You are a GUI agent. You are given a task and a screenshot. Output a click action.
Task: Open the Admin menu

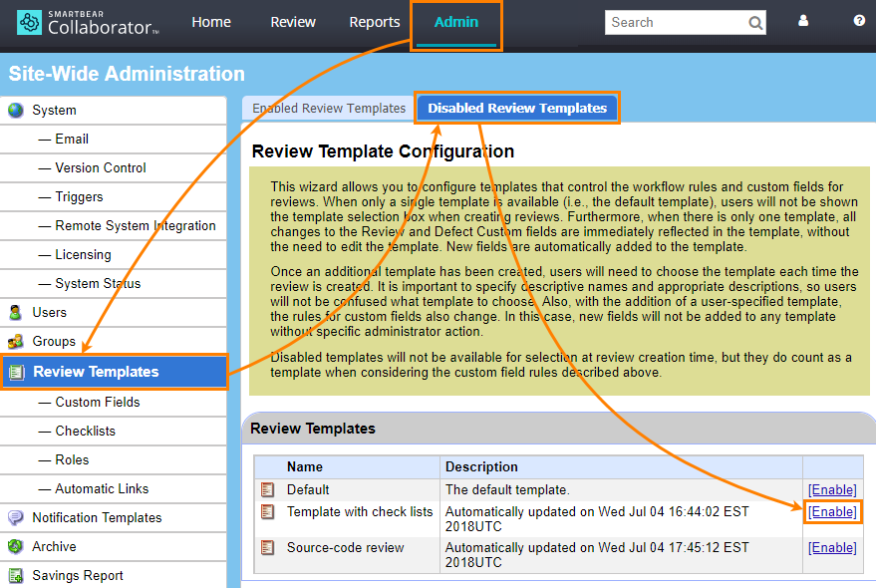pos(455,22)
